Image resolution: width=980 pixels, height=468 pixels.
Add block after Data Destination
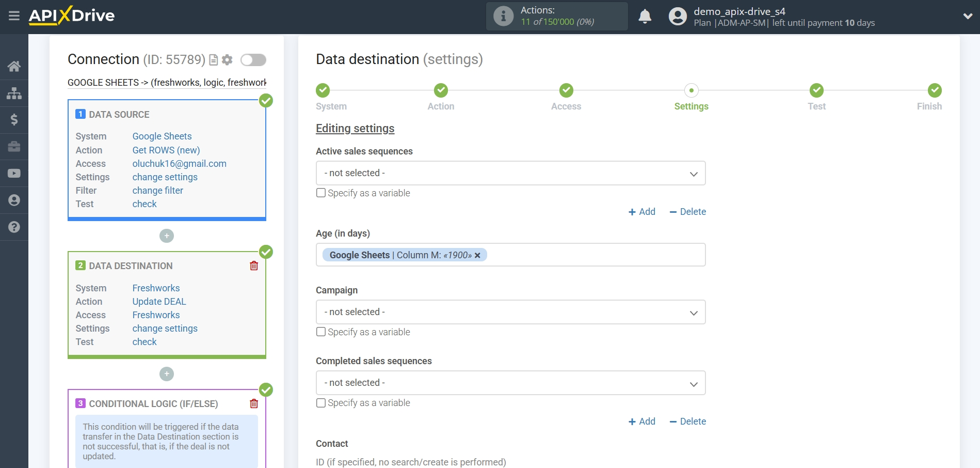click(167, 374)
